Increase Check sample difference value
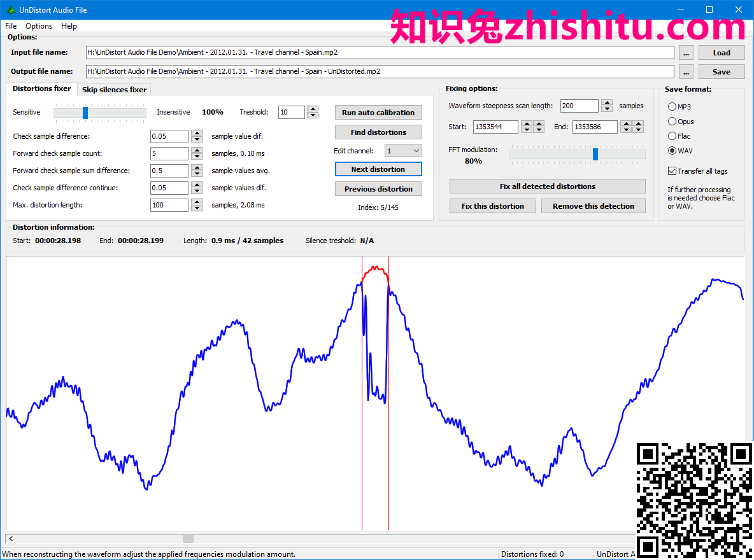754x560 pixels. (x=197, y=133)
